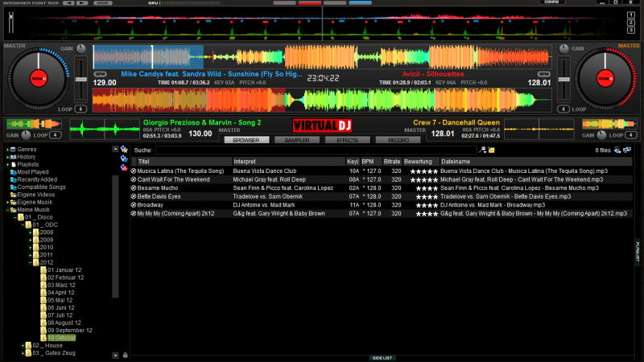This screenshot has width=644, height=362.
Task: Click the left deck red jog wheel center
Action: (39, 79)
